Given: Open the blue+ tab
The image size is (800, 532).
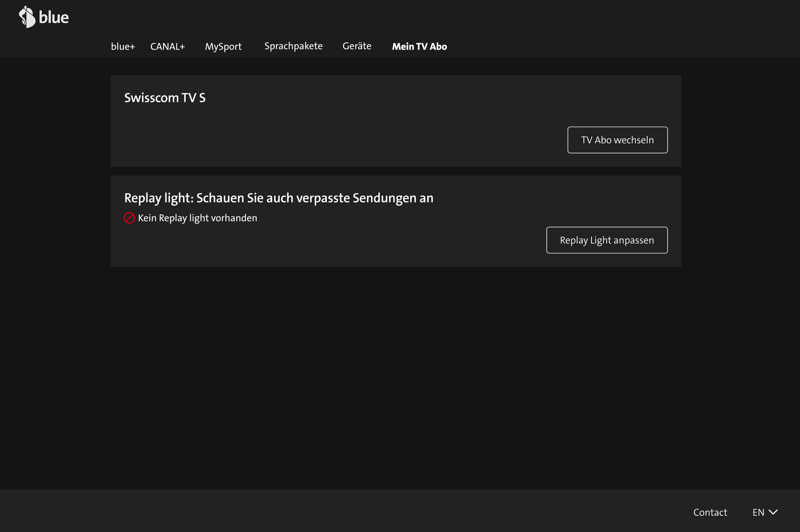Looking at the screenshot, I should [x=123, y=46].
